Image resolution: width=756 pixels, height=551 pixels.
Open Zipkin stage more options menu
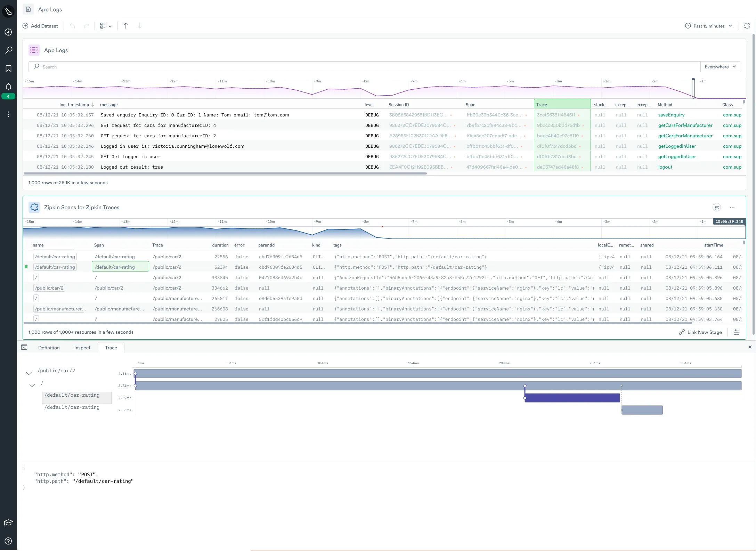tap(732, 207)
